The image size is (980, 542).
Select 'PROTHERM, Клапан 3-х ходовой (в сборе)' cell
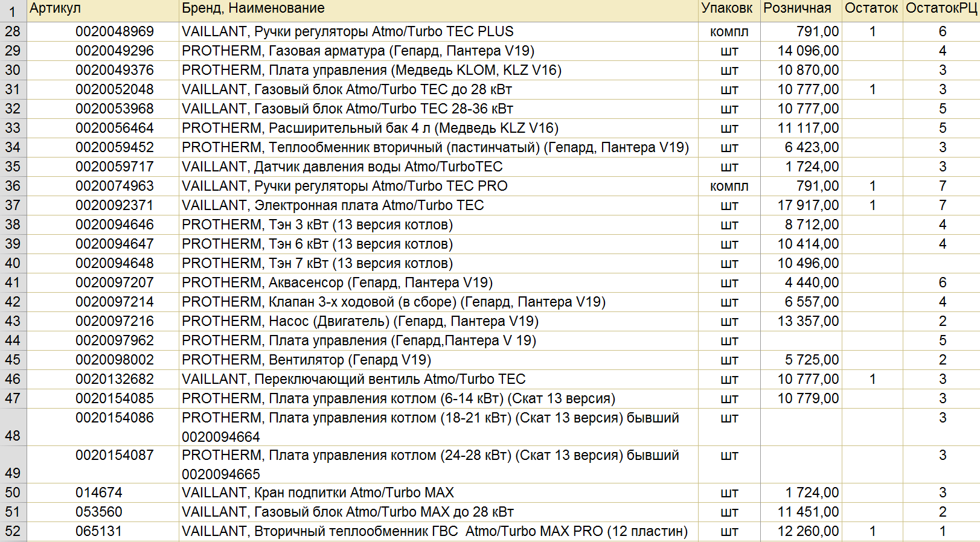tap(438, 302)
